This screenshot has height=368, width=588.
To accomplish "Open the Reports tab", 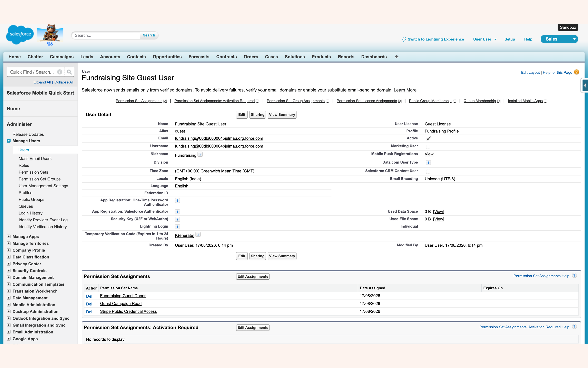I will [x=346, y=57].
